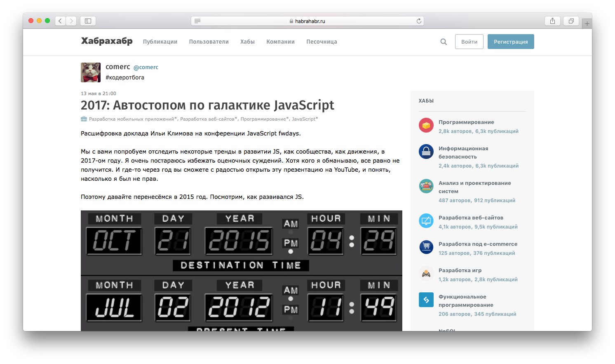Screen dimensions: 615x364
Task: Click the Разработка веб-сайтов hub icon
Action: click(426, 221)
